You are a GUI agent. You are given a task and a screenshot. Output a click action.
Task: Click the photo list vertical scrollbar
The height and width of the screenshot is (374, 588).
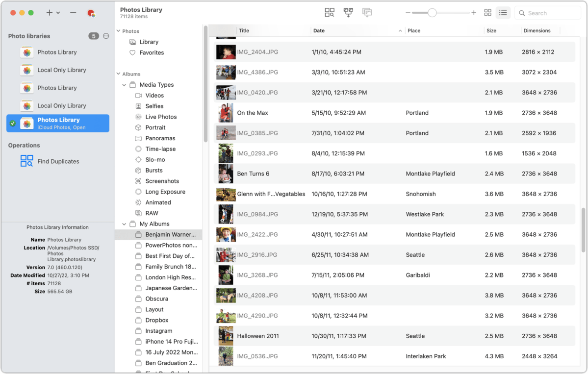tap(583, 230)
